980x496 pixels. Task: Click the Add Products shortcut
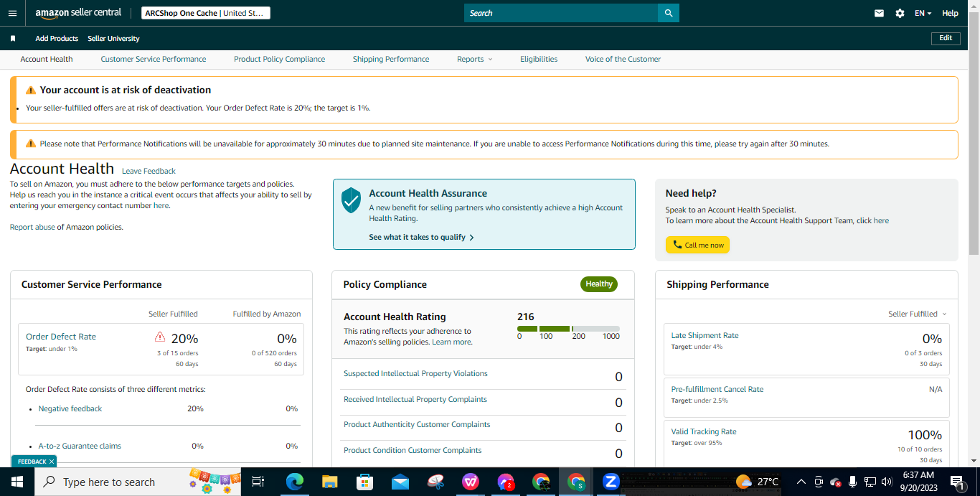[57, 38]
